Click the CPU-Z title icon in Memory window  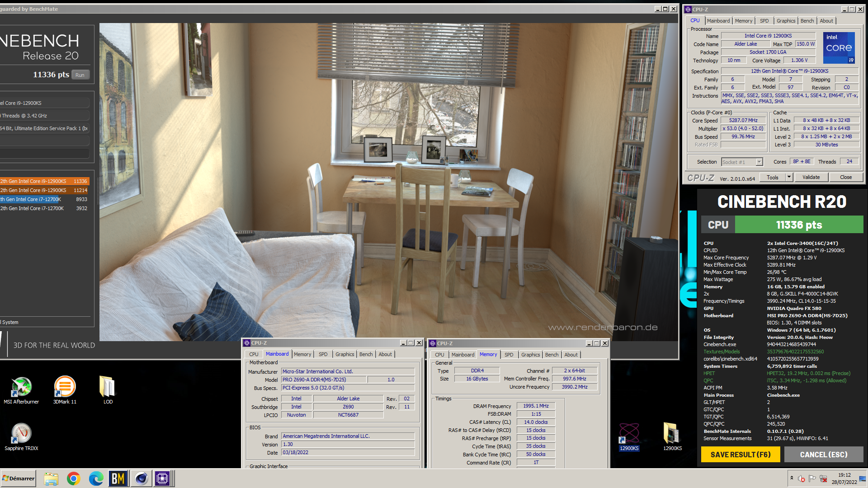tap(433, 343)
